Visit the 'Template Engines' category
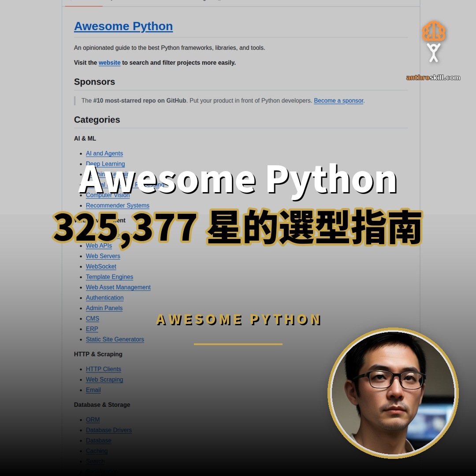The image size is (476, 476). (109, 277)
